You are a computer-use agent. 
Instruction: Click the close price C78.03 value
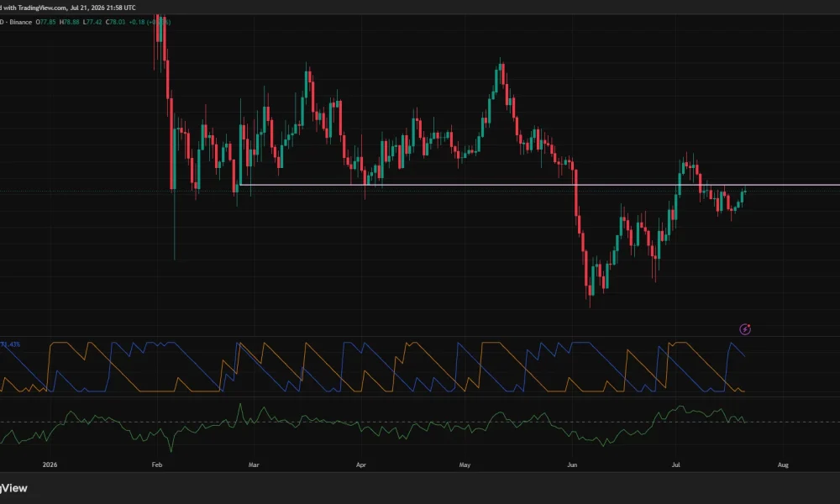(115, 22)
